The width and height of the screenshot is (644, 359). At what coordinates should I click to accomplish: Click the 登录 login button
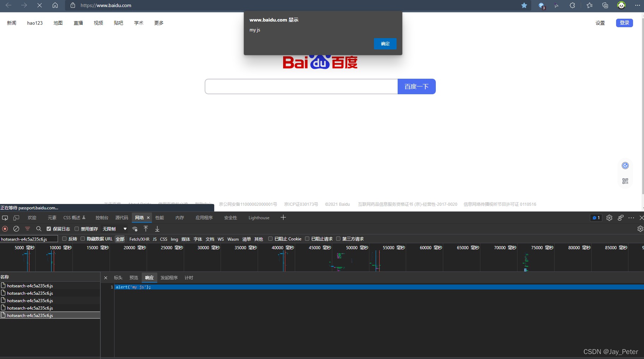tap(624, 23)
